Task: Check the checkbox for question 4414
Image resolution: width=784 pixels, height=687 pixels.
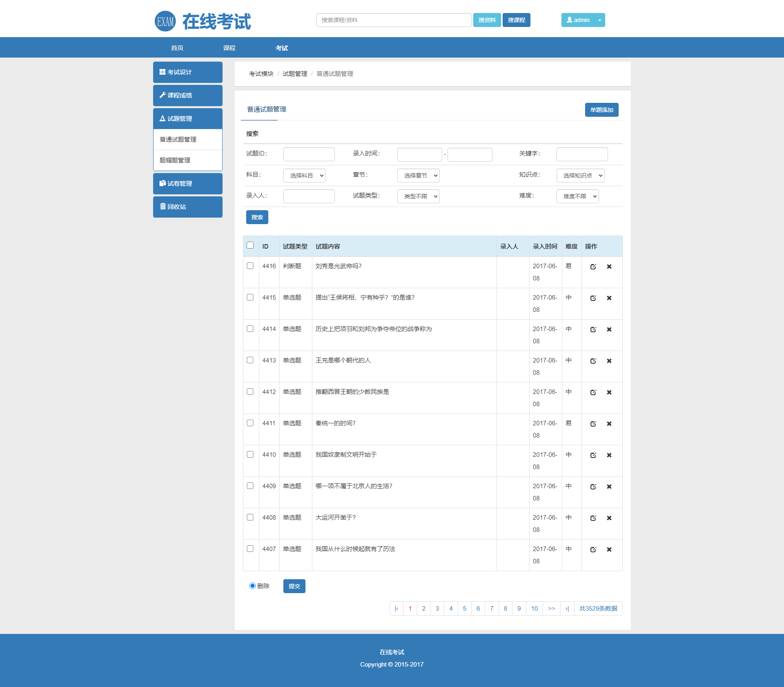Action: coord(250,329)
